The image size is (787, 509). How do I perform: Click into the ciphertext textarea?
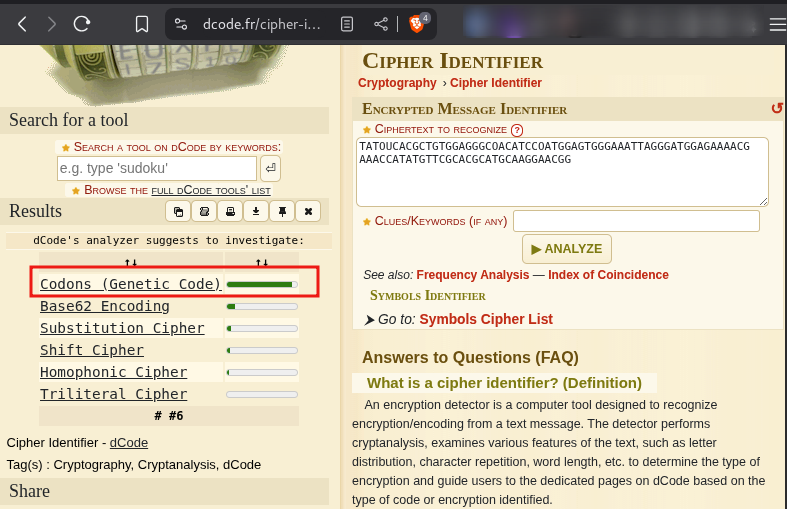point(562,172)
